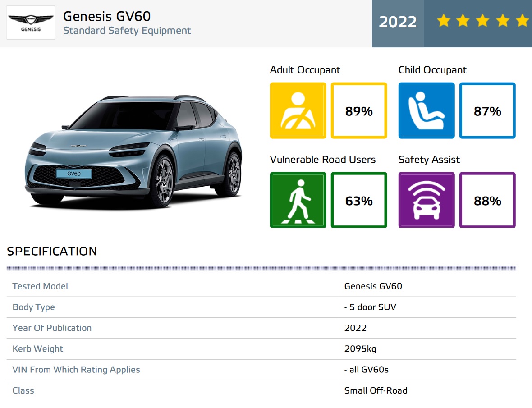Click the last gold rating star
The width and height of the screenshot is (532, 408).
522,21
